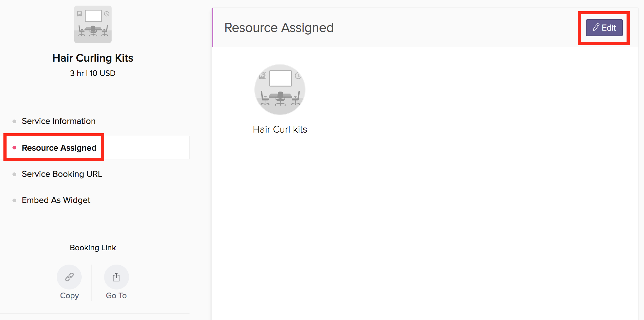This screenshot has width=644, height=320.
Task: Go to Embed As Widget section
Action: point(56,200)
